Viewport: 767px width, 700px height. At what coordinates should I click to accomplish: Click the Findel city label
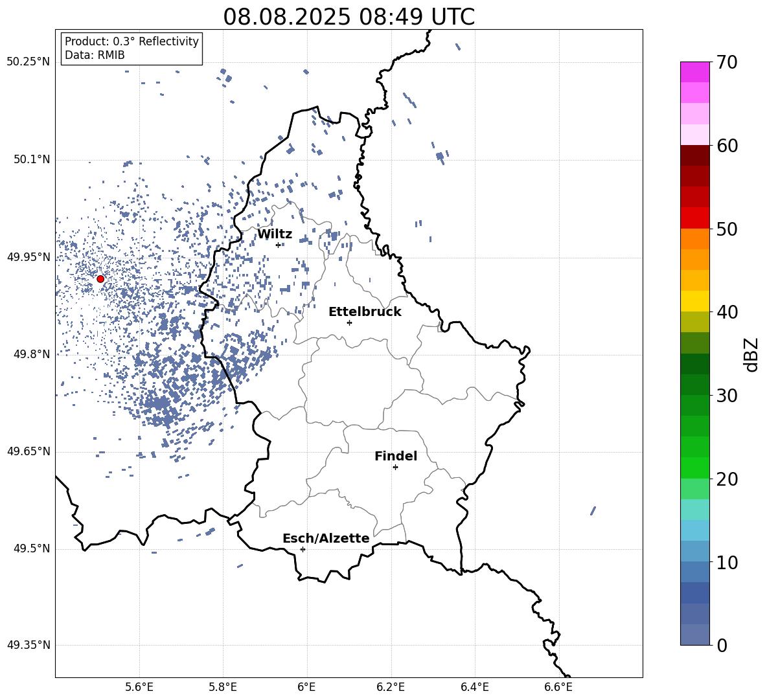[396, 456]
